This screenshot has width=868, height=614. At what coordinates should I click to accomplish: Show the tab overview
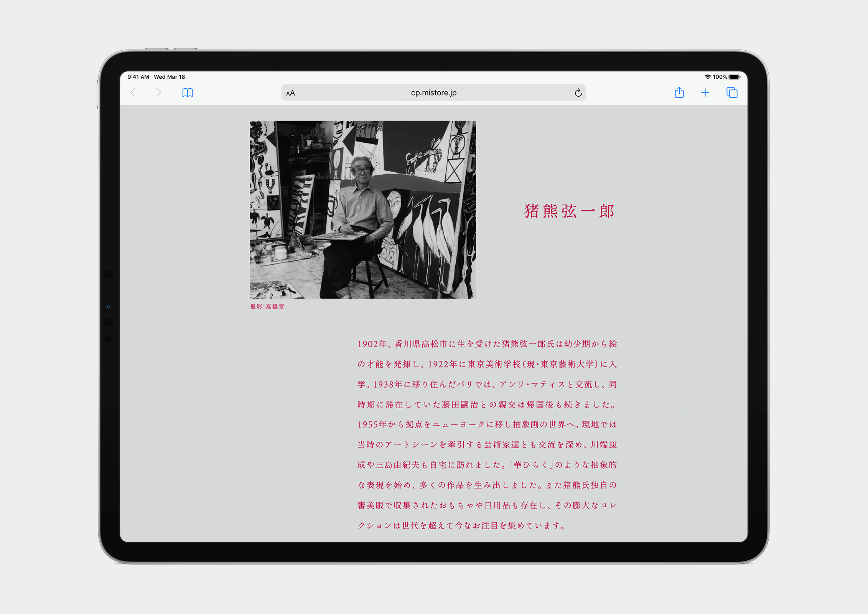pyautogui.click(x=731, y=92)
